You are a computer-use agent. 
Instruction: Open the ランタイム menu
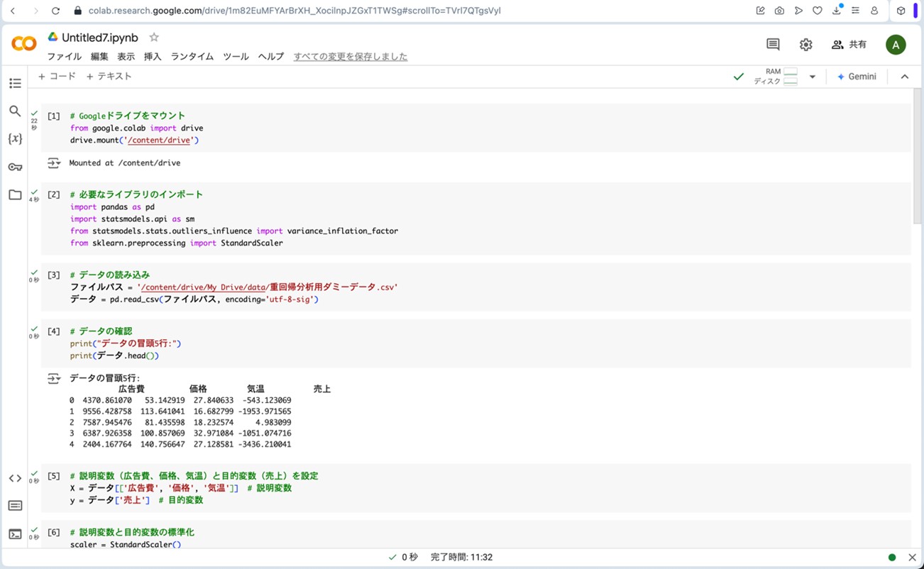[x=192, y=57]
